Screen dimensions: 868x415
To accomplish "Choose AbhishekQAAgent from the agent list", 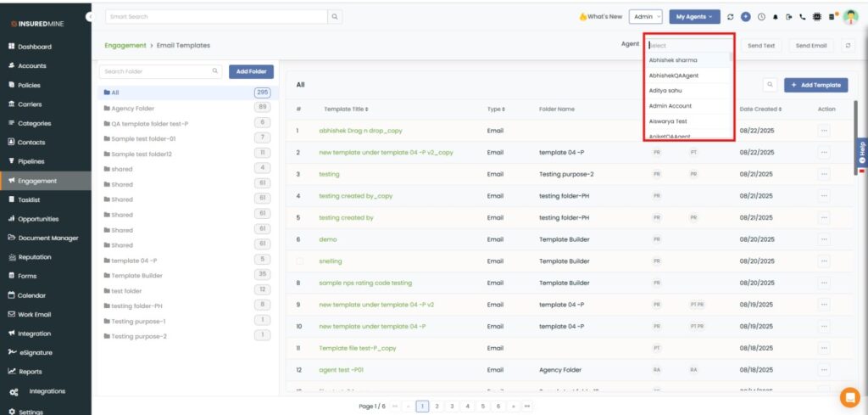I will [687, 76].
